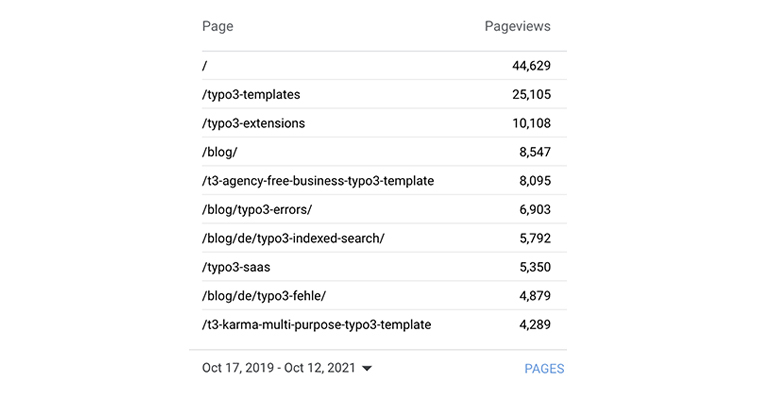Click the Pageviews column header
The image size is (780, 393).
(x=517, y=26)
